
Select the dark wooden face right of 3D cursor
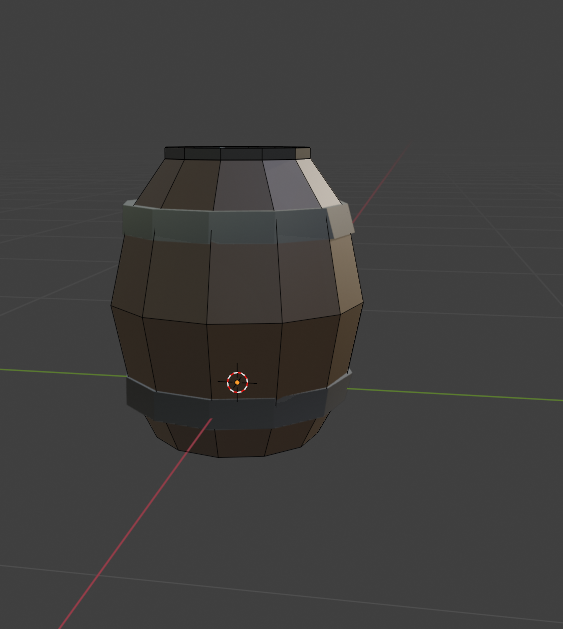[307, 353]
